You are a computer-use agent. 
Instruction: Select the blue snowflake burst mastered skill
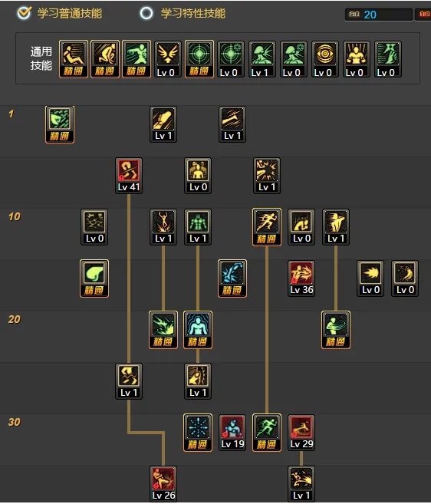[198, 433]
